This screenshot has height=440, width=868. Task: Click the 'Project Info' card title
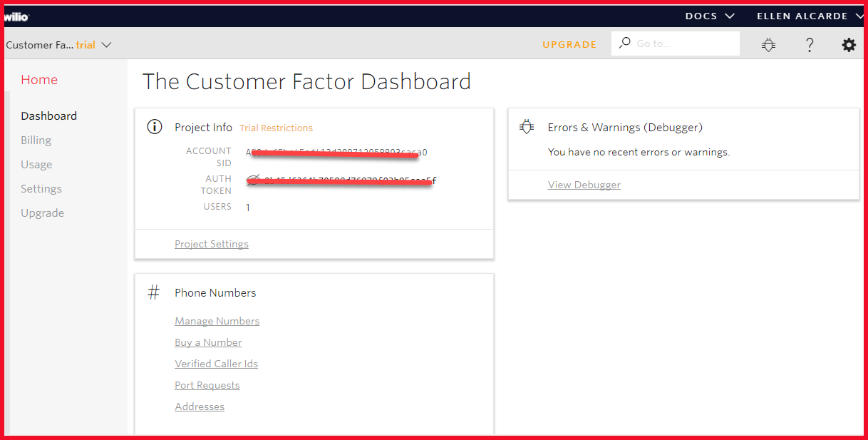click(x=204, y=127)
